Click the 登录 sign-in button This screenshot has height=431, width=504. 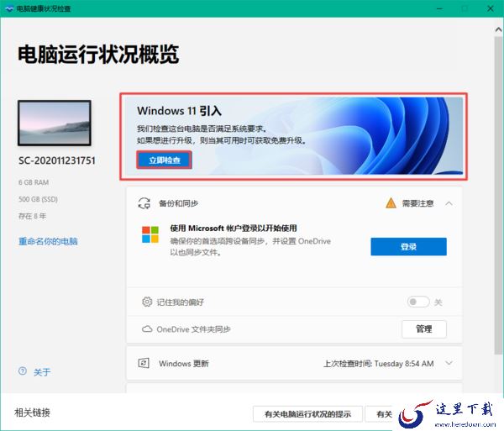coord(408,247)
